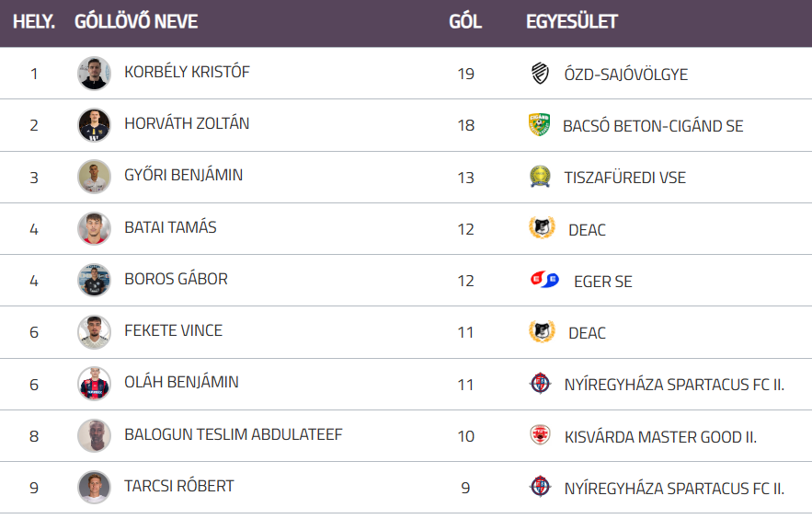Image resolution: width=812 pixels, height=519 pixels.
Task: Click Tiszafüredi VSE club crest icon
Action: 540,177
